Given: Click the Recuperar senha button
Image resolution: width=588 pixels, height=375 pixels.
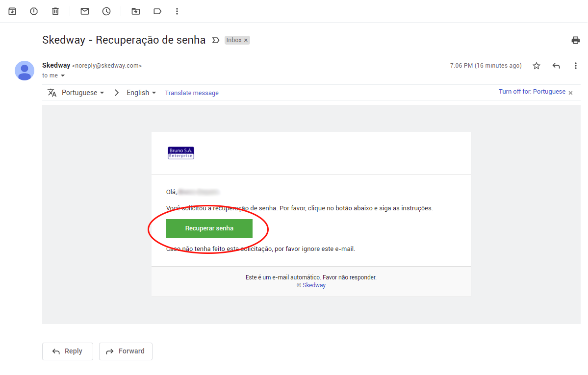Looking at the screenshot, I should pos(209,228).
